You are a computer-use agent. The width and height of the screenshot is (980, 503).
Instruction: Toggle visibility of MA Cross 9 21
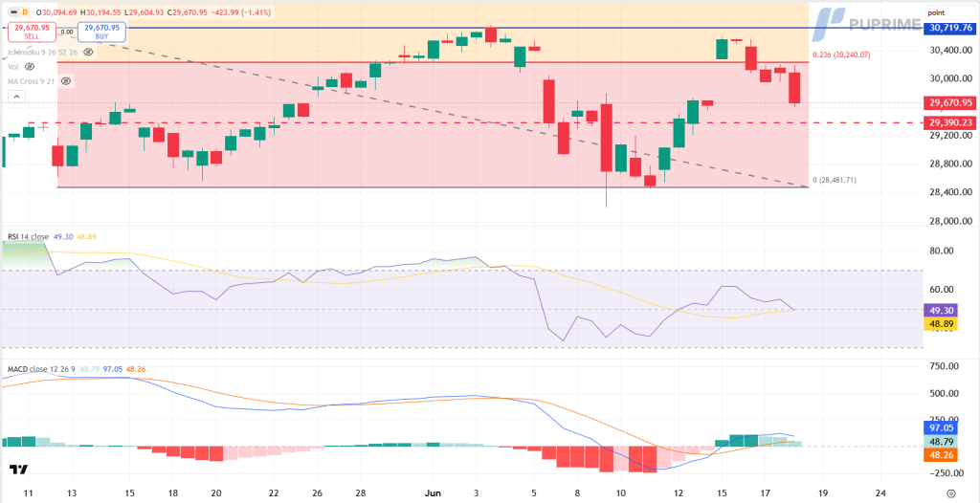coord(66,81)
